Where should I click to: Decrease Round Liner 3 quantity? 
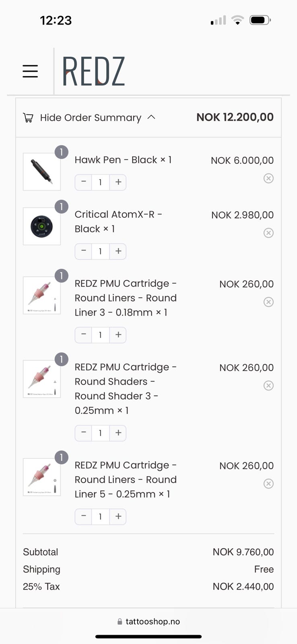coord(83,335)
